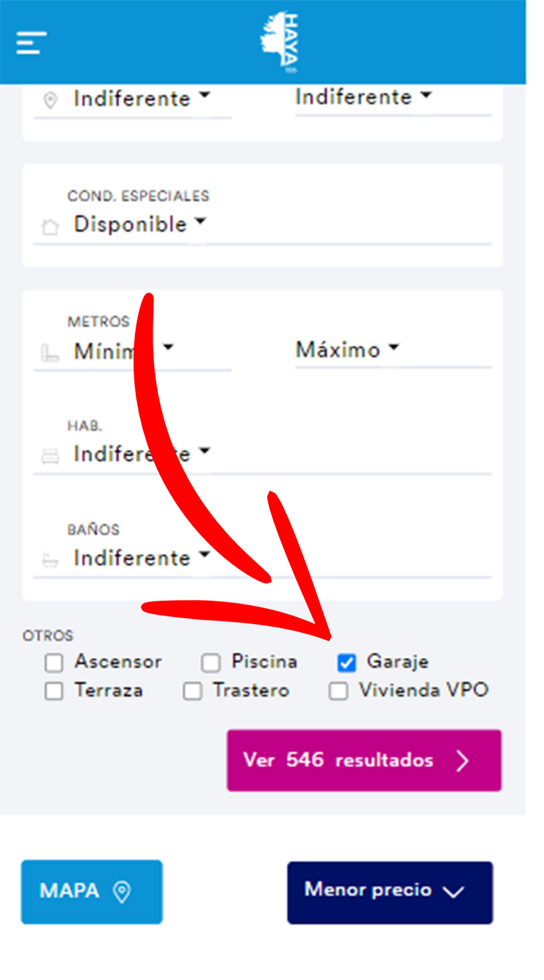The width and height of the screenshot is (544, 980).
Task: Open the Máximo metros dropdown
Action: 347,349
